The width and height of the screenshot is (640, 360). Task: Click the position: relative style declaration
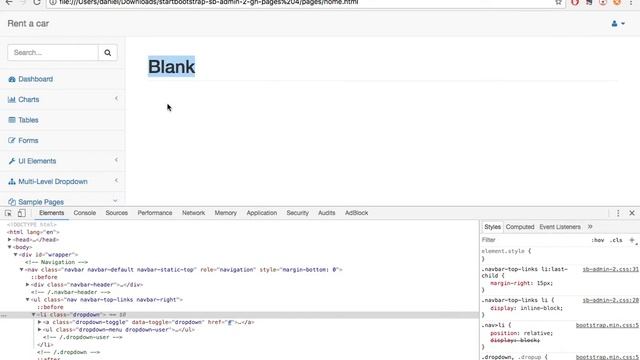click(522, 333)
